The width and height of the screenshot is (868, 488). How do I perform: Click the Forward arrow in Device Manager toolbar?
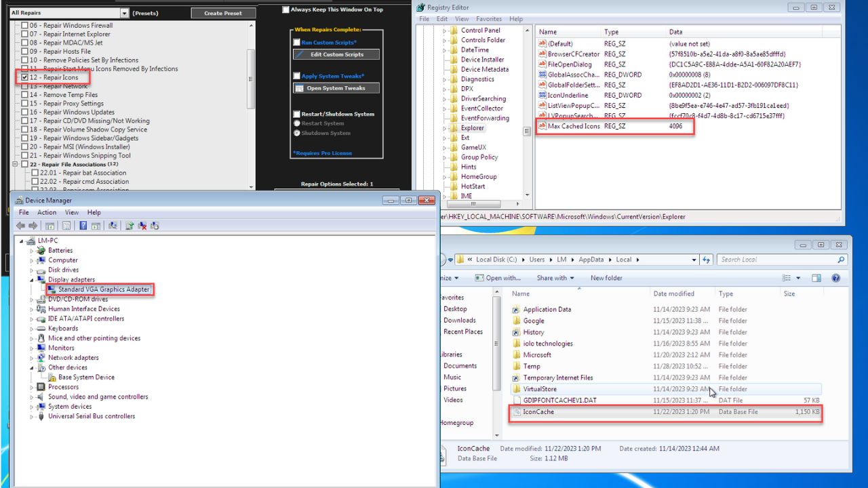point(33,226)
